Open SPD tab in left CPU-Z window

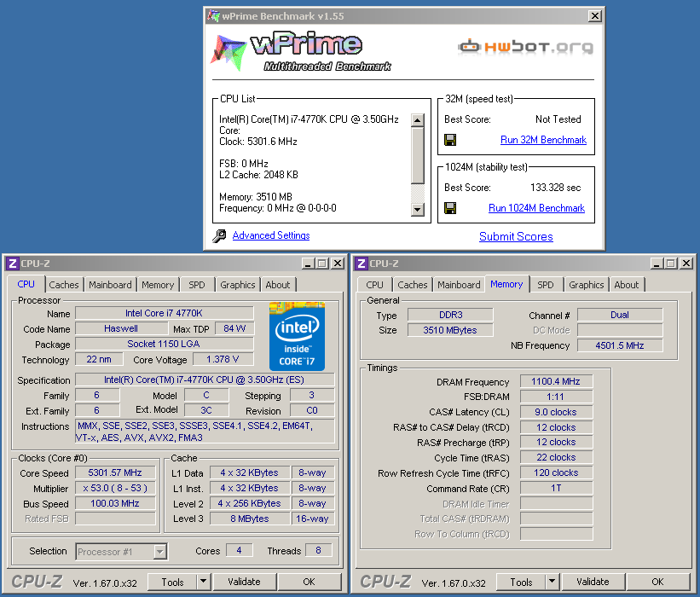196,285
